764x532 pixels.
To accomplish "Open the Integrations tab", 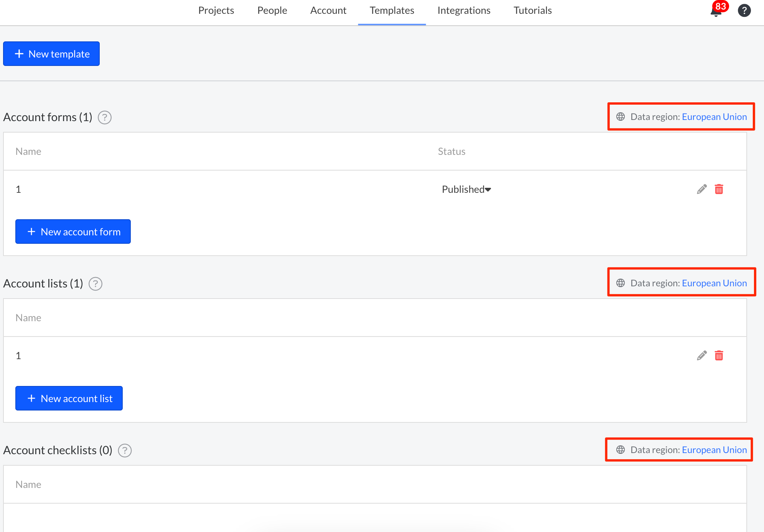I will 464,11.
